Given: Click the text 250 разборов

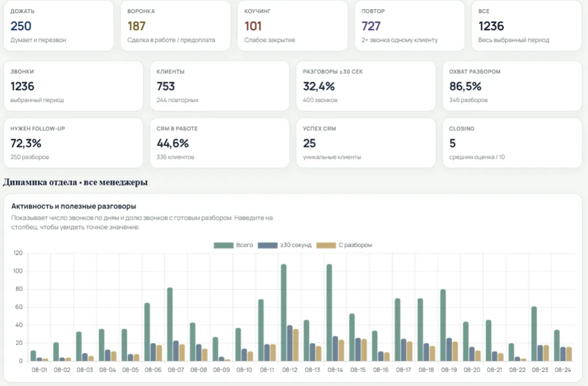Looking at the screenshot, I should (x=30, y=157).
